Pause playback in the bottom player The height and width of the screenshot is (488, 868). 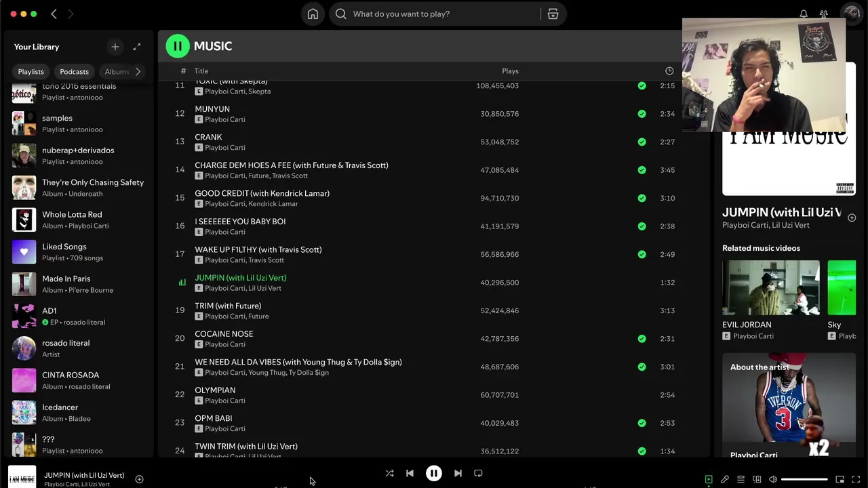point(434,473)
